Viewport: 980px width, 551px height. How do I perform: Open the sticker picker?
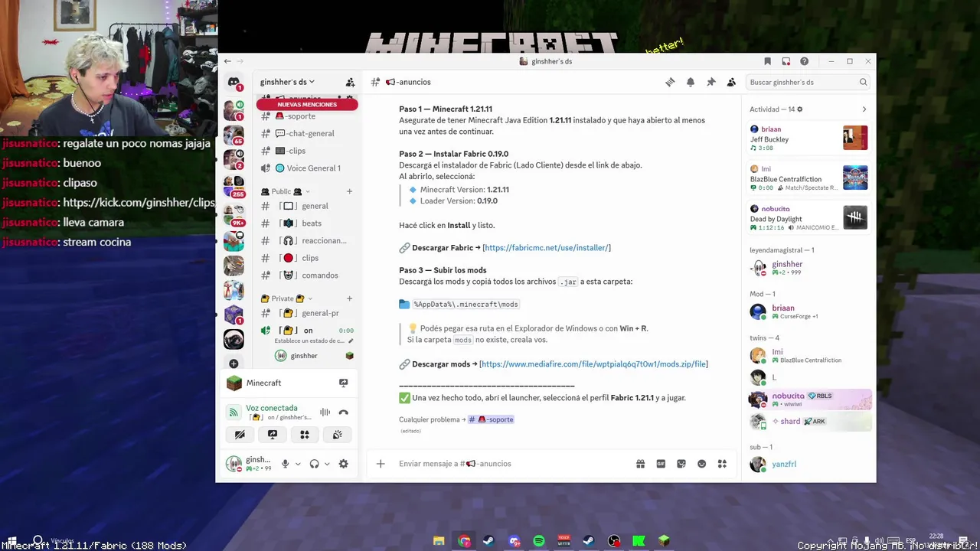pos(681,464)
